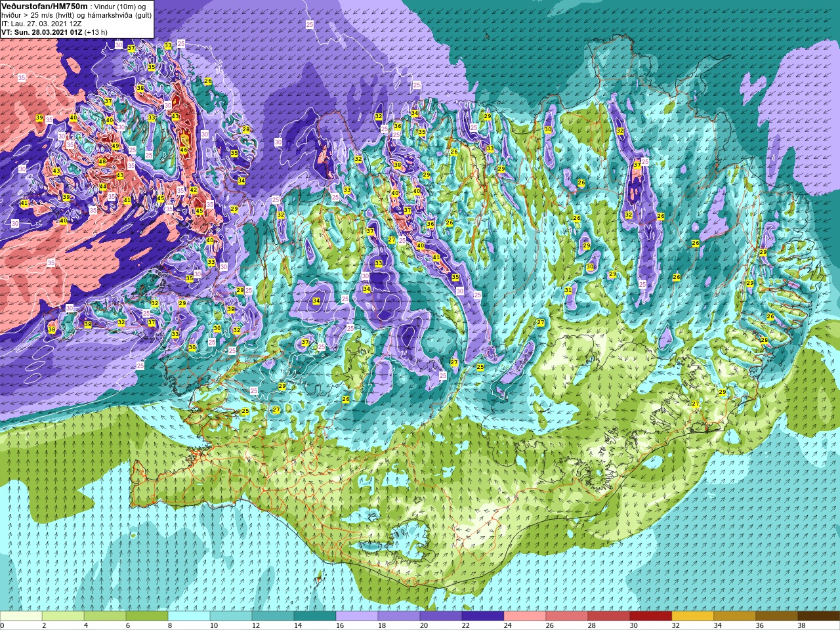Pick the salmon legend swatch between 26 and 28
Image resolution: width=840 pixels, height=630 pixels.
coord(567,616)
